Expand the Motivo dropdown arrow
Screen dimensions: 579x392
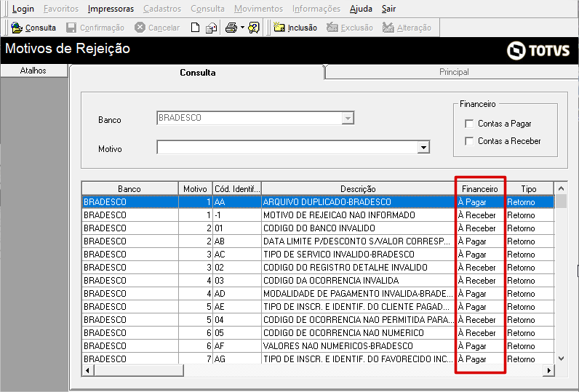click(x=423, y=148)
